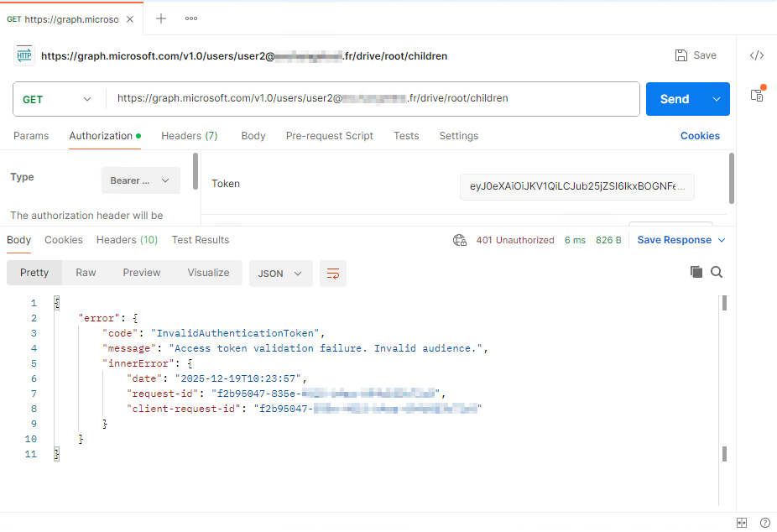Open the Bearer auth type dropdown
This screenshot has width=777, height=532.
[140, 180]
